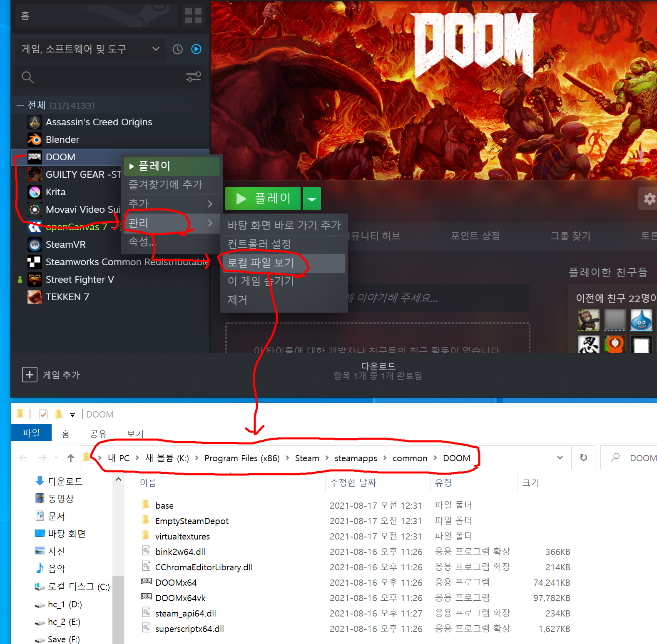Viewport: 657px width, 644px height.
Task: Open the 다운로드 status area
Action: 378,371
